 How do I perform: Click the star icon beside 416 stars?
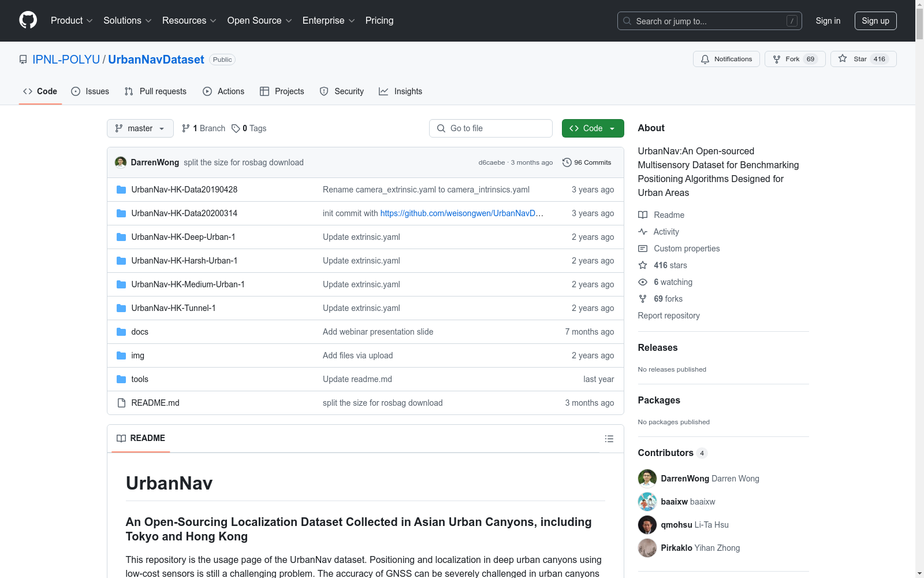[643, 265]
